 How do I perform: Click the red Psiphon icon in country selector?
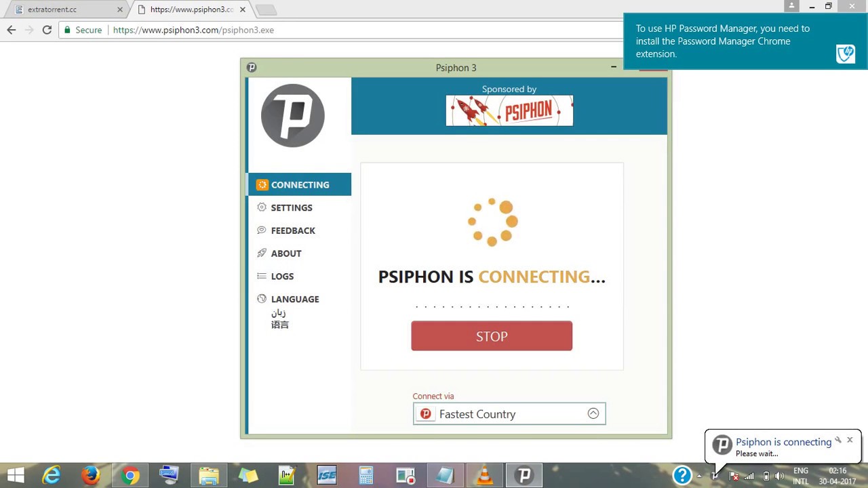pyautogui.click(x=426, y=414)
